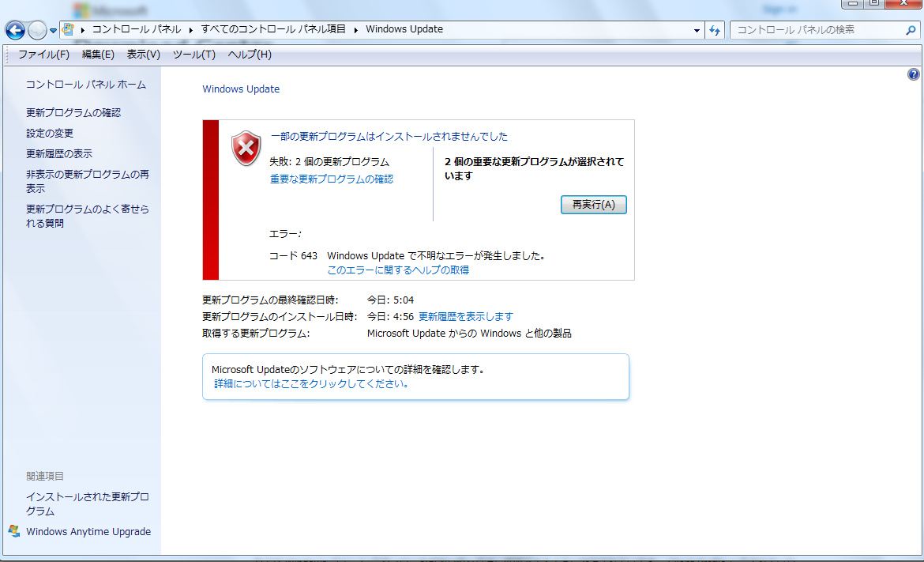Image resolution: width=924 pixels, height=562 pixels.
Task: Click 更新履歴を表示します link
Action: tap(465, 317)
